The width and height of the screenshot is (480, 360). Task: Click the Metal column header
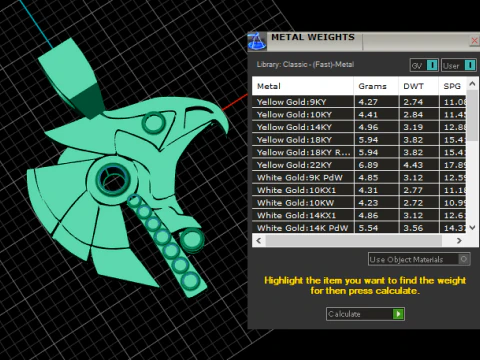click(x=303, y=86)
